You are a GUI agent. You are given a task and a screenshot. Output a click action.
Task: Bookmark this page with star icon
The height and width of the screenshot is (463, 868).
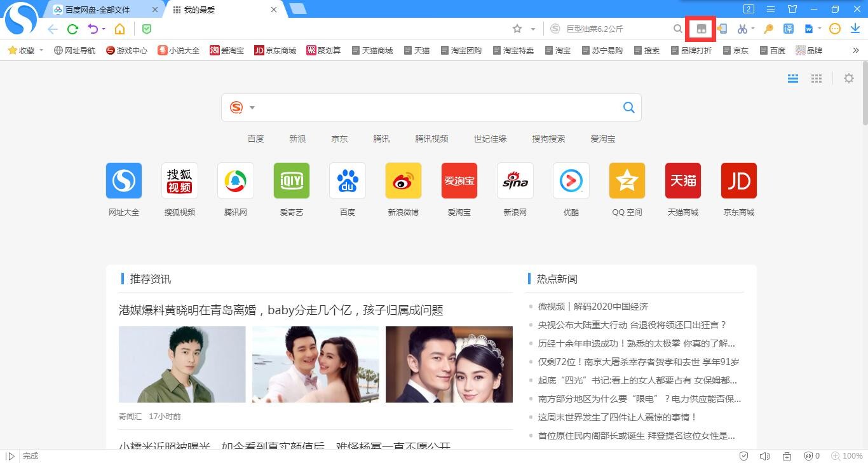click(517, 29)
